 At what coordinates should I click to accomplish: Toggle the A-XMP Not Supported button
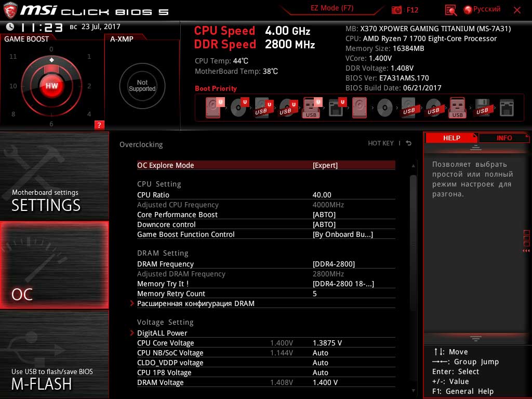point(142,86)
